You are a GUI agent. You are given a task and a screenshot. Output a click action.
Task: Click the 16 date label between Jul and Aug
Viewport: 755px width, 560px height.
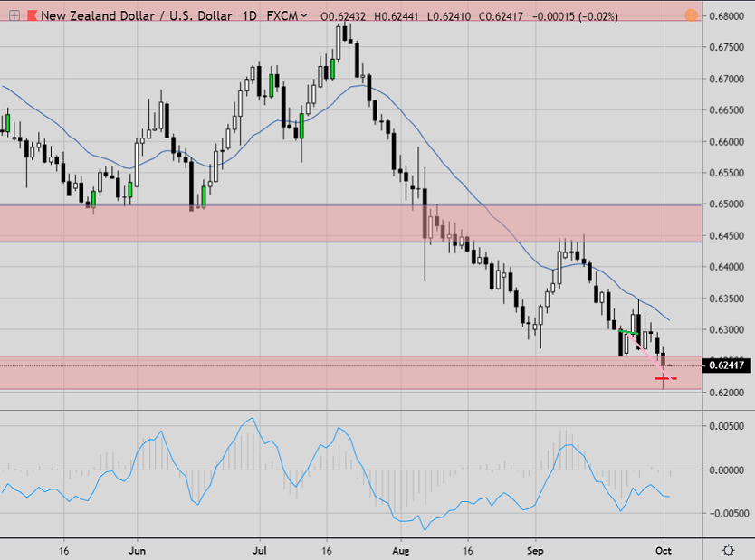click(x=327, y=551)
